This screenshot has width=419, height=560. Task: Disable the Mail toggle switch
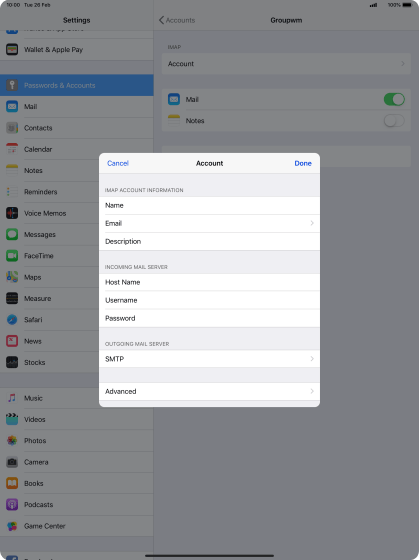(394, 99)
